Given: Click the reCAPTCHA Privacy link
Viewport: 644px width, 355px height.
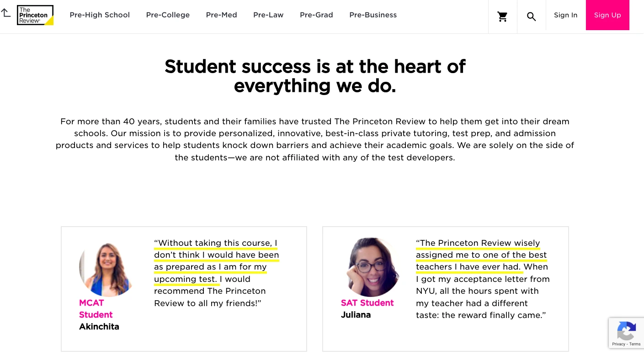Looking at the screenshot, I should [619, 344].
